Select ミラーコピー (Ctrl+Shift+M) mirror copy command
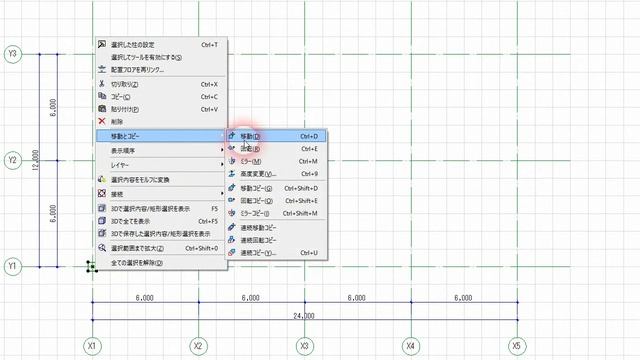The width and height of the screenshot is (640, 360). click(x=276, y=213)
